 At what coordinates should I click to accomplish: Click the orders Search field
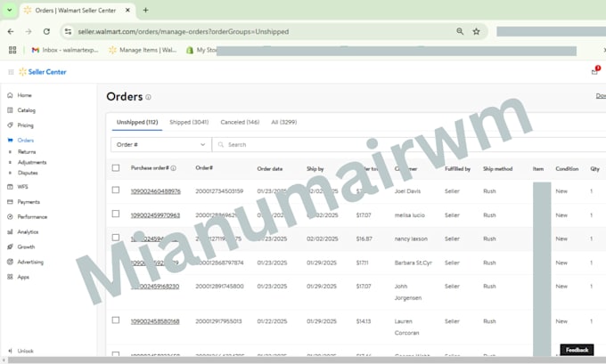pos(410,144)
